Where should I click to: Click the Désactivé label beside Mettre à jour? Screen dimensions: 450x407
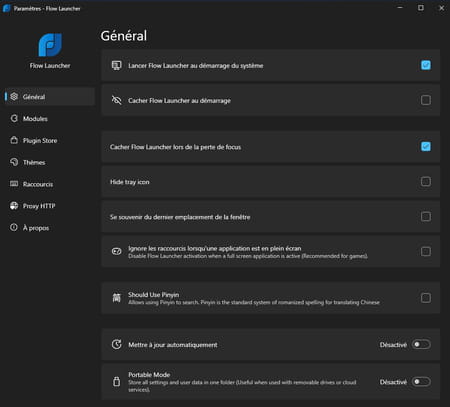pos(393,345)
